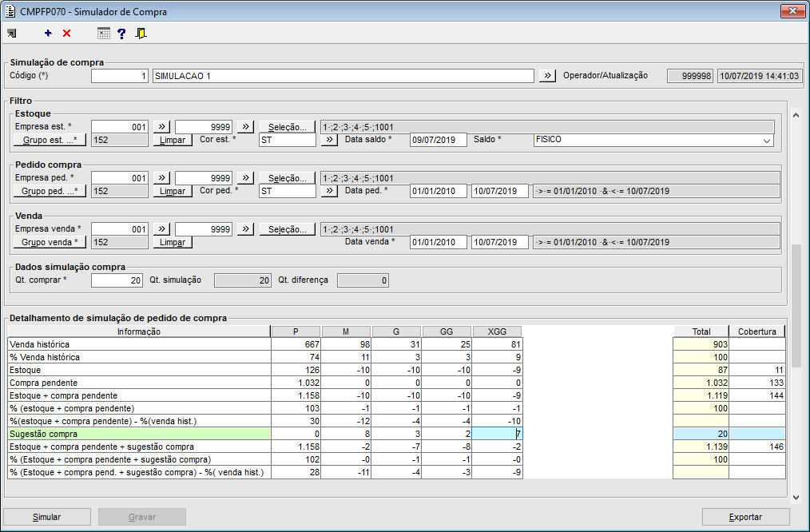Click the Total column header

coord(701,332)
